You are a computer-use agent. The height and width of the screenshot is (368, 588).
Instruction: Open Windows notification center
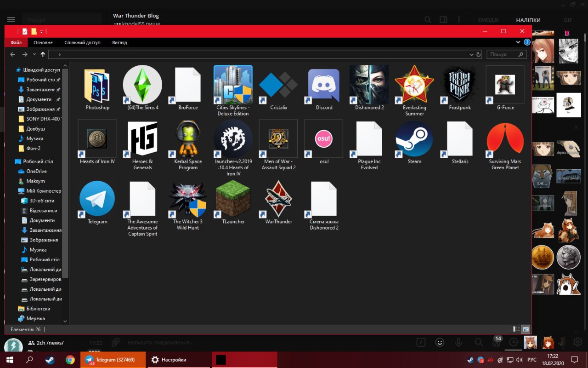[574, 360]
